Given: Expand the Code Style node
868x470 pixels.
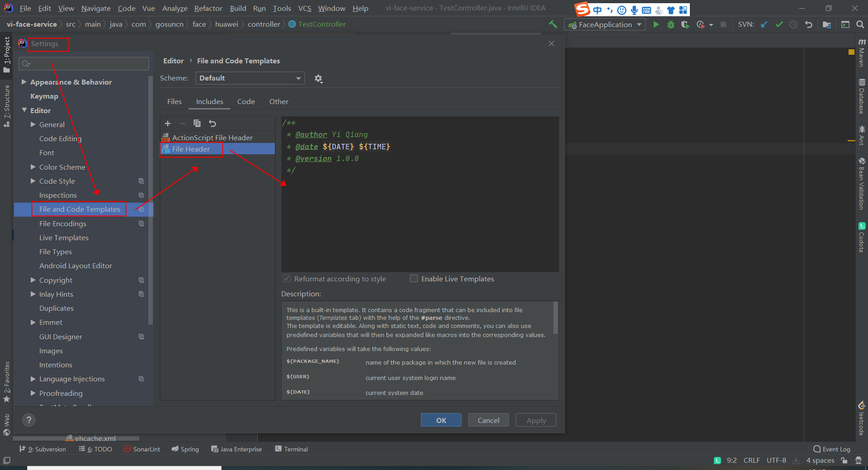Looking at the screenshot, I should (x=33, y=181).
